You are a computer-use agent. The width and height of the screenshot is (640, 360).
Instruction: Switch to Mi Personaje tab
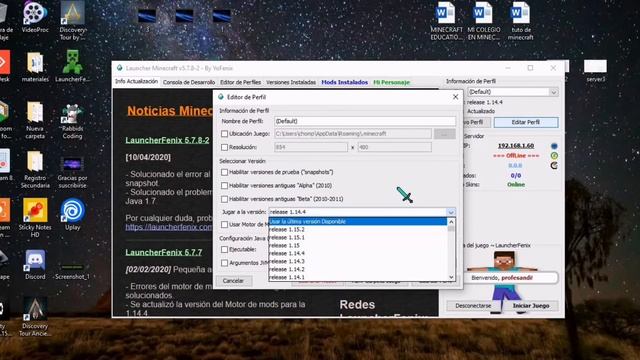(x=391, y=82)
